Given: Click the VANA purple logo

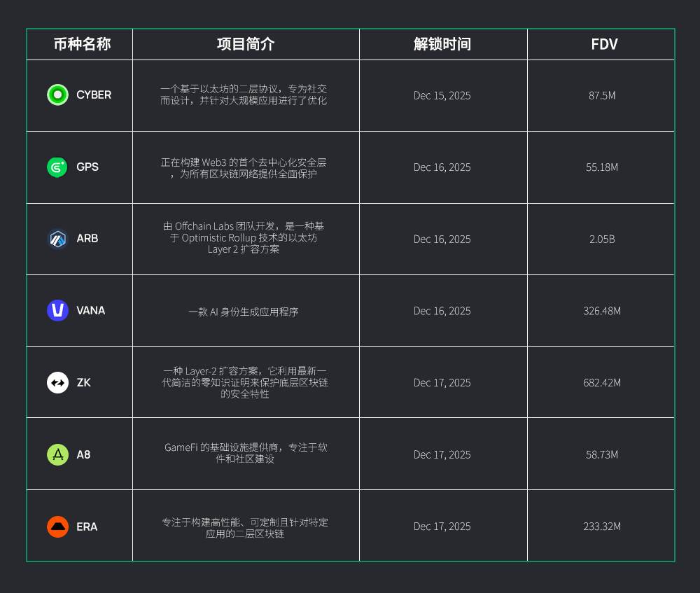Looking at the screenshot, I should point(57,310).
